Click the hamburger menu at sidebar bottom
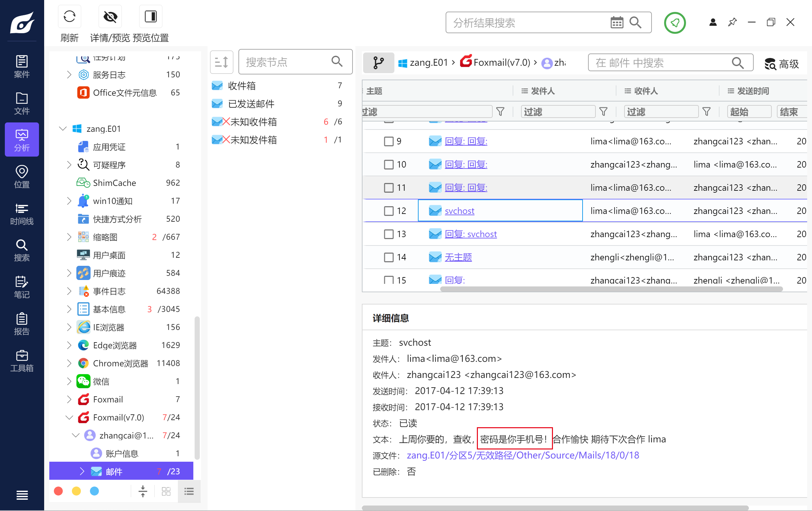Image resolution: width=812 pixels, height=511 pixels. pyautogui.click(x=22, y=495)
